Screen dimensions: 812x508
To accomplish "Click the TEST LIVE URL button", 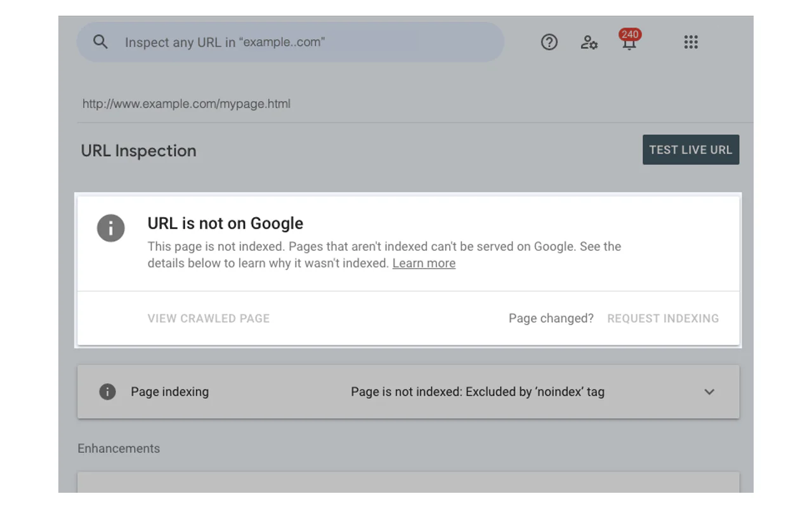I will click(x=691, y=150).
